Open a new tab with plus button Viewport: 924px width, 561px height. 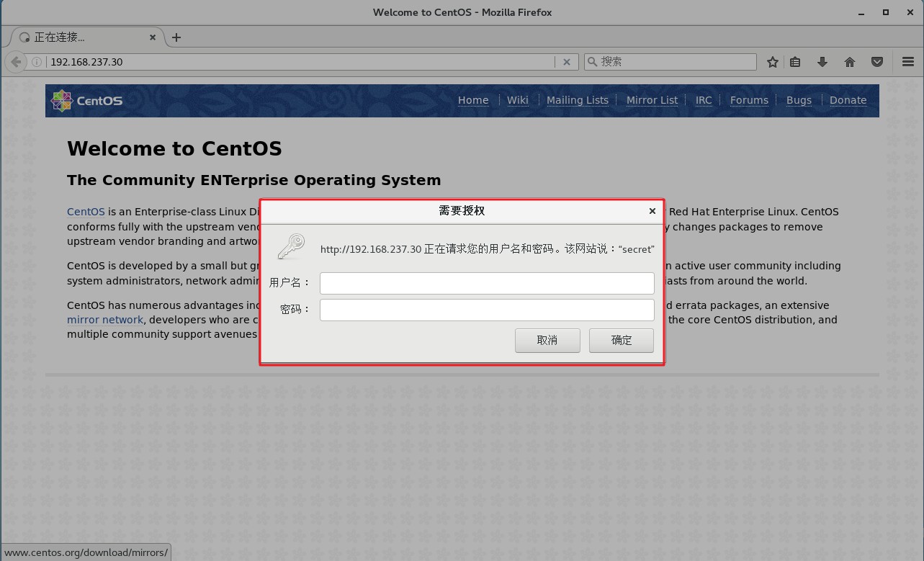[176, 37]
